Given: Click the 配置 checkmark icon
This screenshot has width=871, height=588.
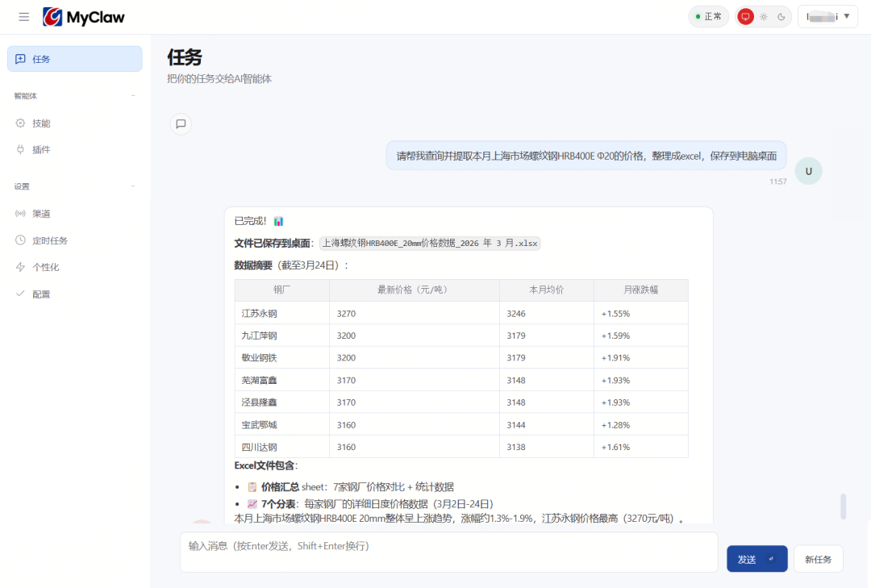Looking at the screenshot, I should [20, 294].
